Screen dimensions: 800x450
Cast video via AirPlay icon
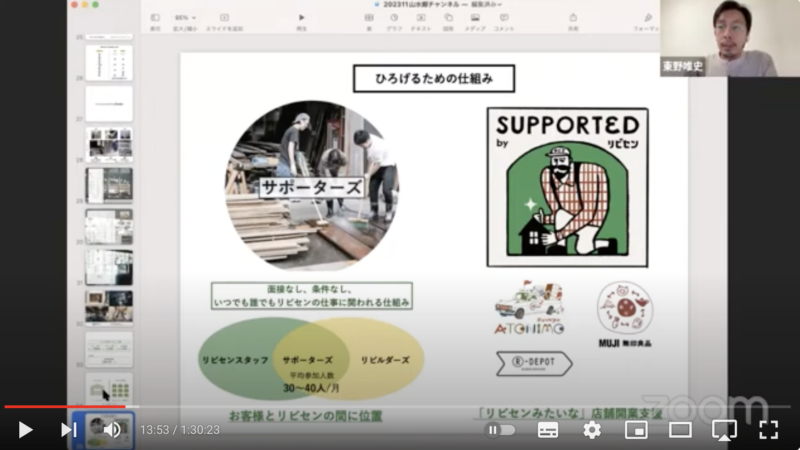724,430
